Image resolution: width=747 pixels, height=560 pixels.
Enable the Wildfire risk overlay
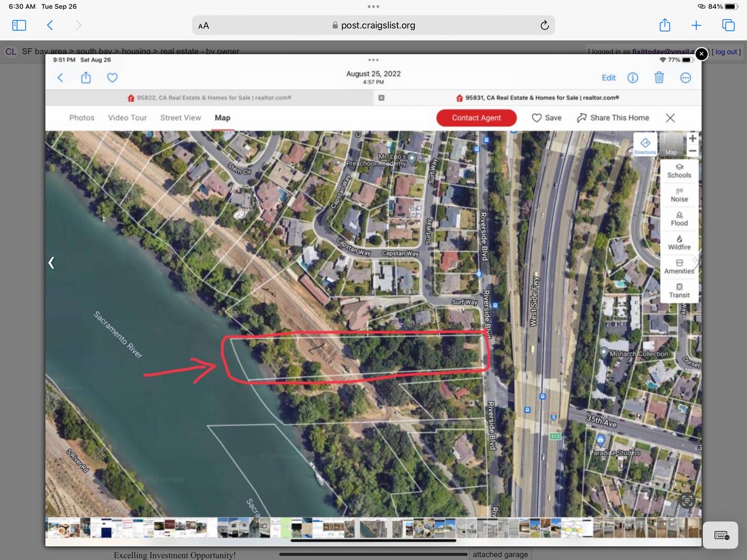pos(679,243)
